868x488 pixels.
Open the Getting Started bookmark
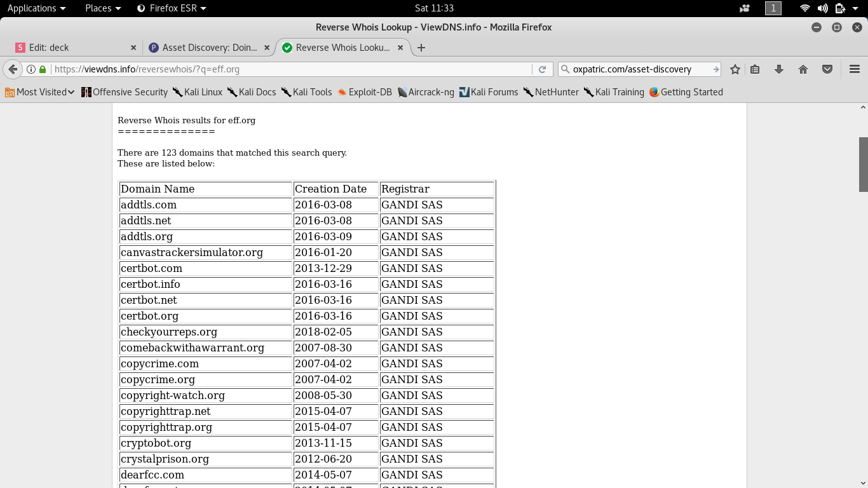tap(686, 92)
